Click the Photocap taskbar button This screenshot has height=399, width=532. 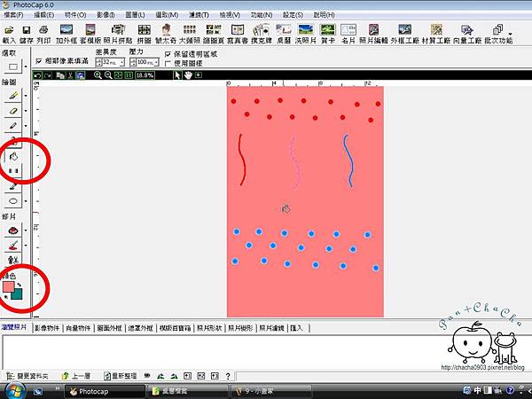click(x=105, y=392)
